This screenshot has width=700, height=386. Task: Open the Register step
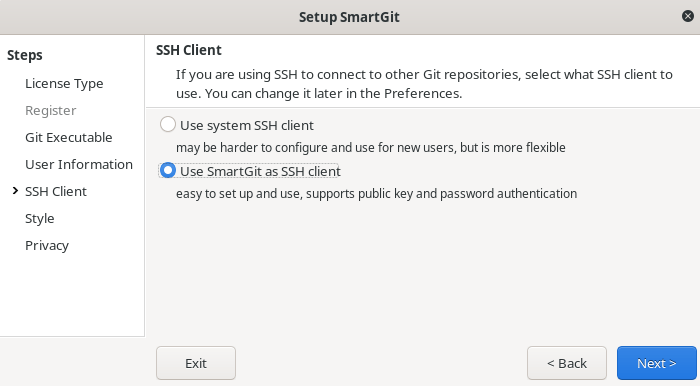point(50,111)
